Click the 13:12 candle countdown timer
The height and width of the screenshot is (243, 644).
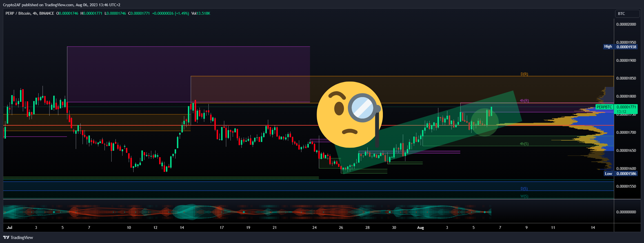pyautogui.click(x=621, y=111)
